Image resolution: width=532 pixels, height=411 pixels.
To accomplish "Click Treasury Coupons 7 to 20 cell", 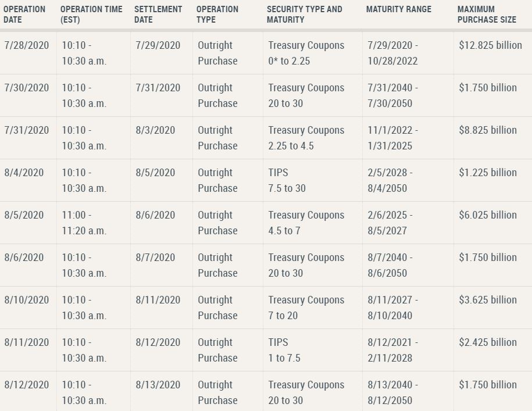I will (x=306, y=308).
